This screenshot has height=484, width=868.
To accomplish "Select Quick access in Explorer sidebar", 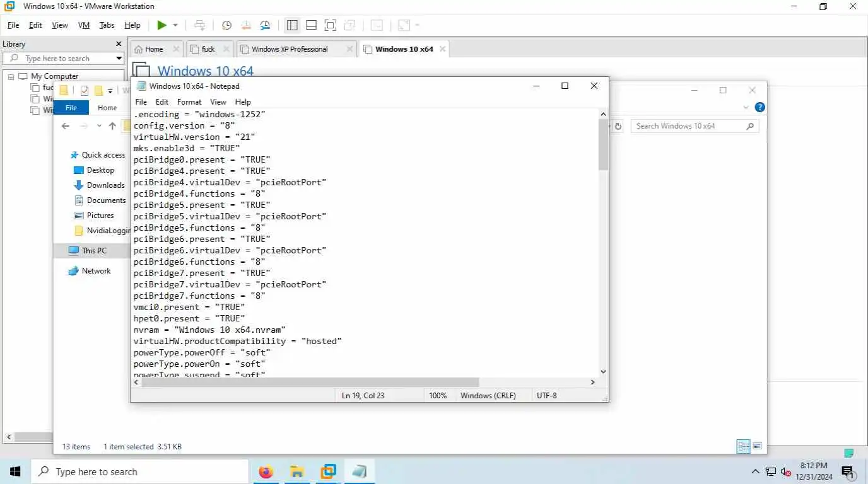I will coord(103,155).
